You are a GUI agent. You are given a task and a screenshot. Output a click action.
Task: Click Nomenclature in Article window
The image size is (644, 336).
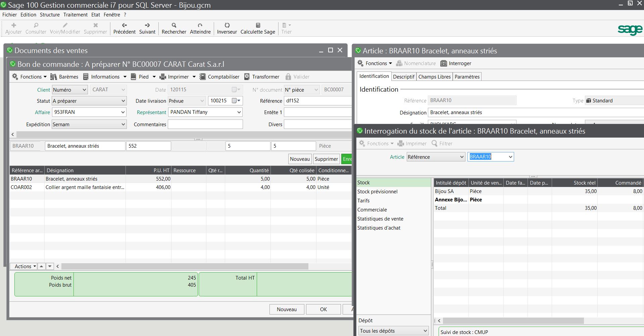(x=416, y=63)
